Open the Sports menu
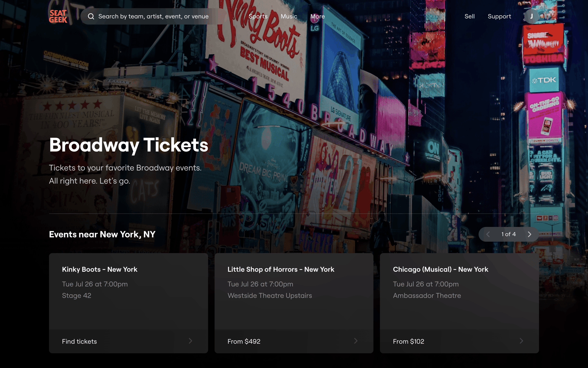 [x=258, y=17]
